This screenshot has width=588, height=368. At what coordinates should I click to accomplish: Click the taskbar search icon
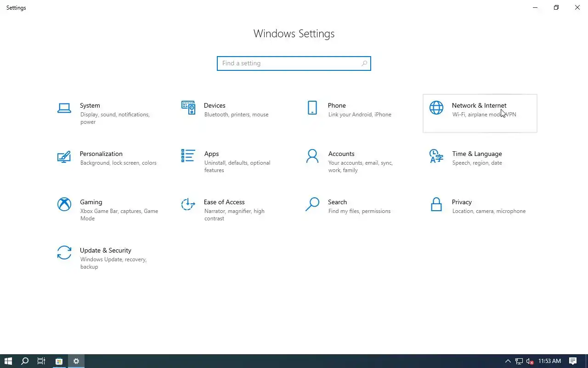click(25, 361)
